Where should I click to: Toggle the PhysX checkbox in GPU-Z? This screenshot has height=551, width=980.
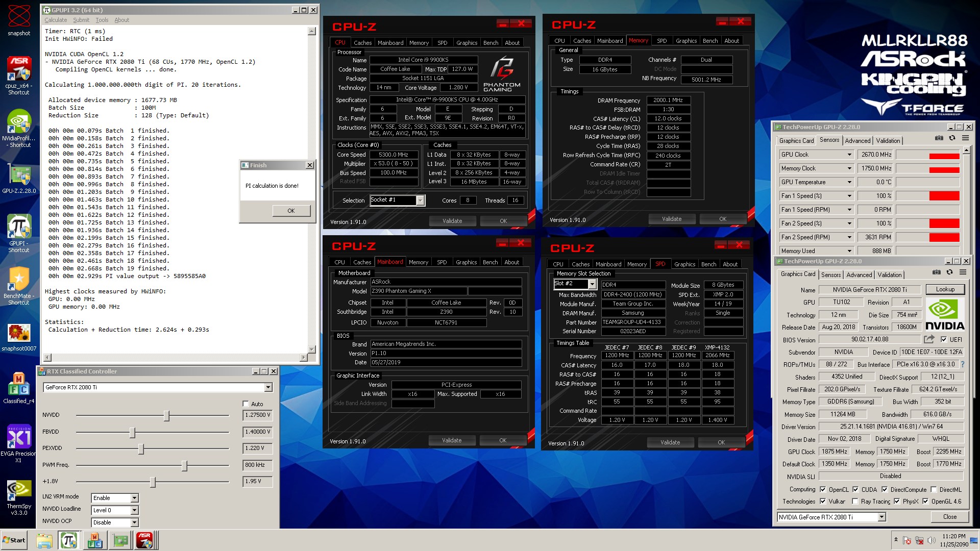(897, 502)
